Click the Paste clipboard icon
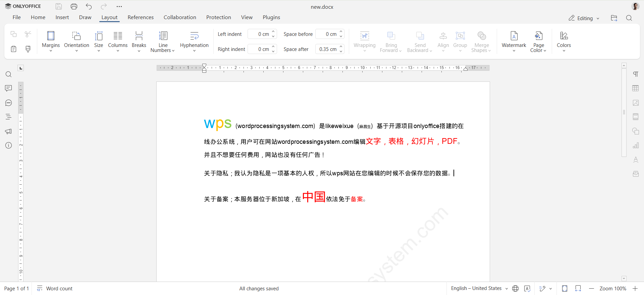The width and height of the screenshot is (644, 295). [x=14, y=49]
